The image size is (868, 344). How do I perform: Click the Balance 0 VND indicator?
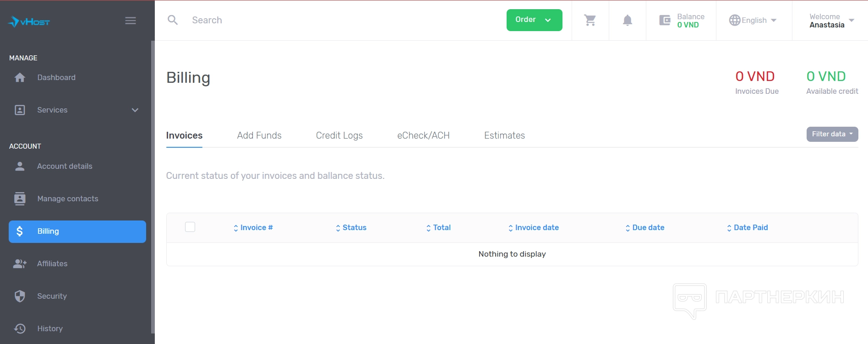[x=682, y=21]
